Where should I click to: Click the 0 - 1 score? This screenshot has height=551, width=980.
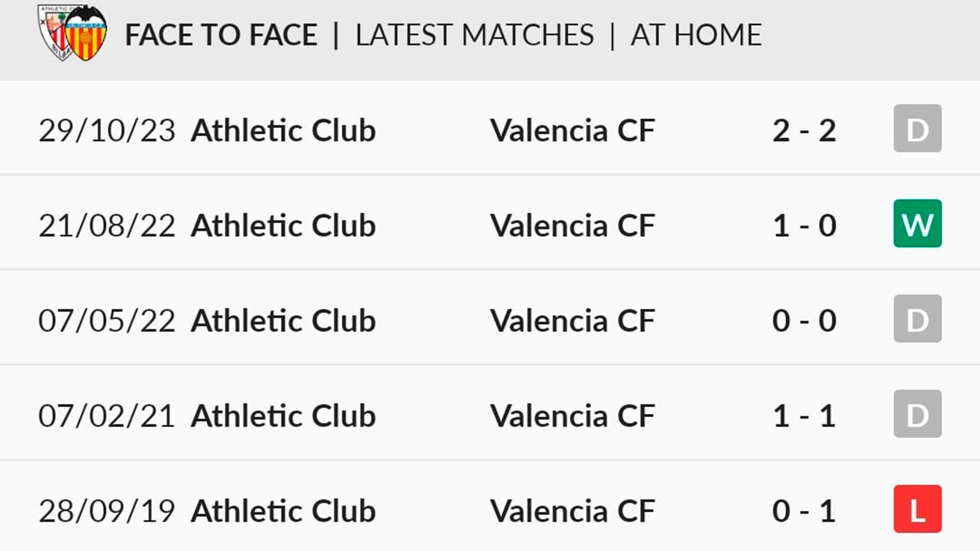[804, 511]
